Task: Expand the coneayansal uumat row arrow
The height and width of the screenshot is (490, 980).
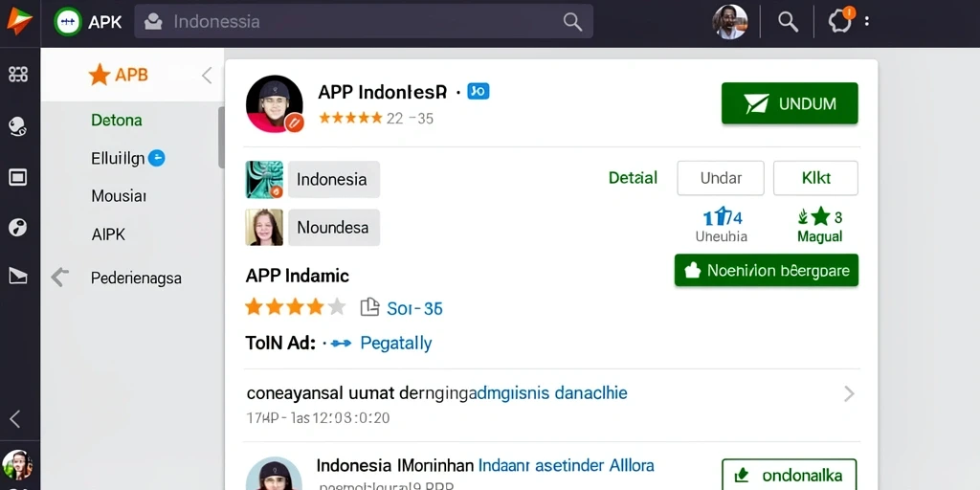Action: pyautogui.click(x=849, y=393)
